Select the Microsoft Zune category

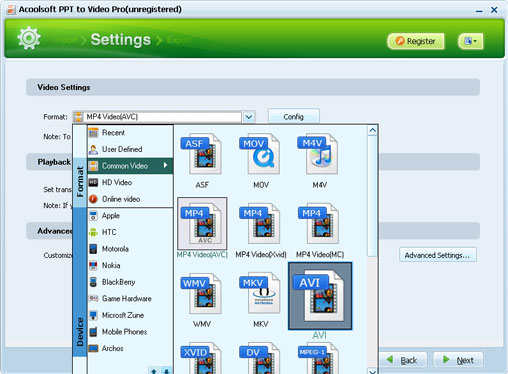130,315
